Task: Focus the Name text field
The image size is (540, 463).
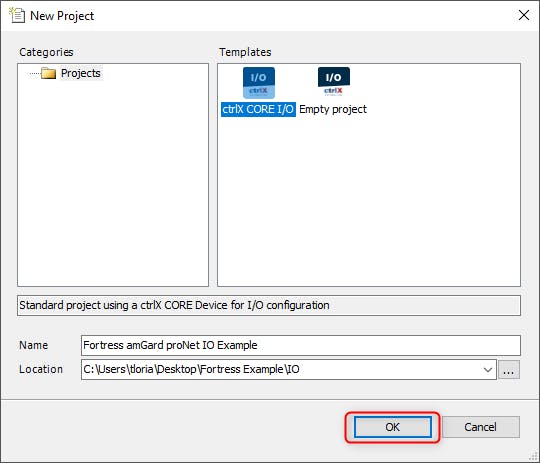Action: 301,345
